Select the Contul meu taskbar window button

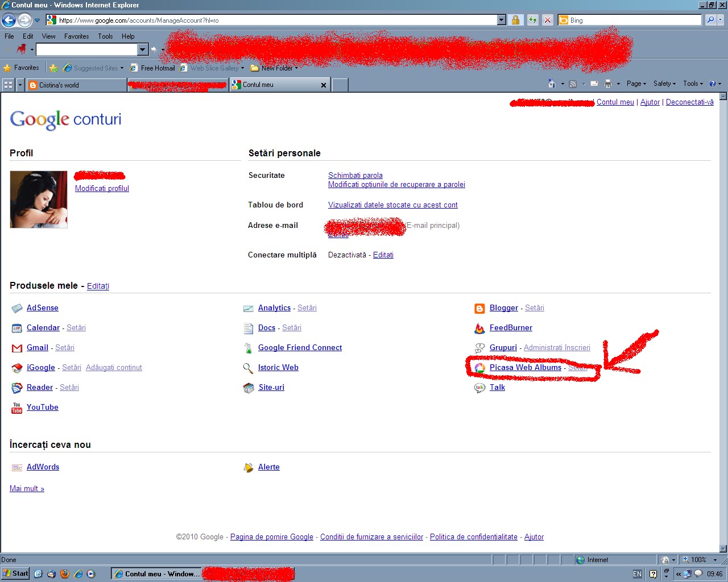coord(156,574)
